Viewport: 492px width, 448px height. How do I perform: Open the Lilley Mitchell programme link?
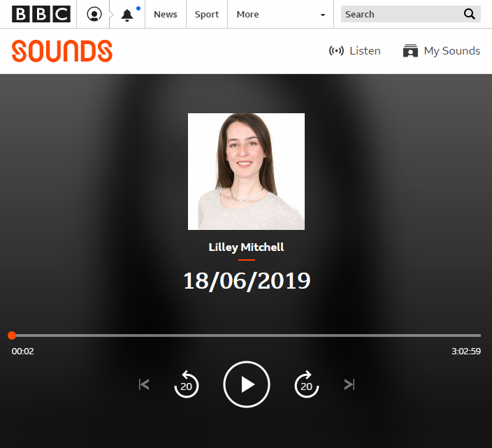(x=246, y=247)
